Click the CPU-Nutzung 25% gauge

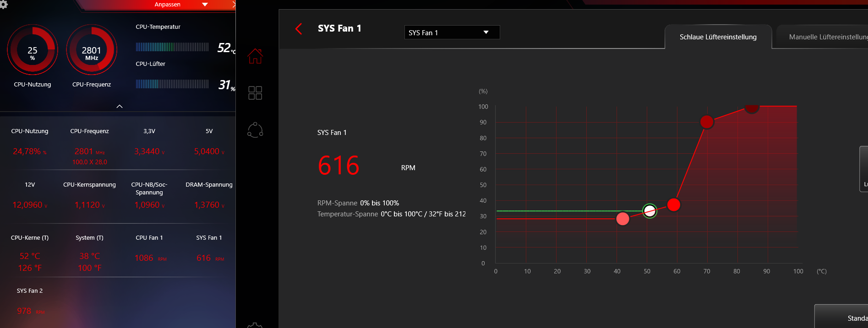tap(33, 50)
